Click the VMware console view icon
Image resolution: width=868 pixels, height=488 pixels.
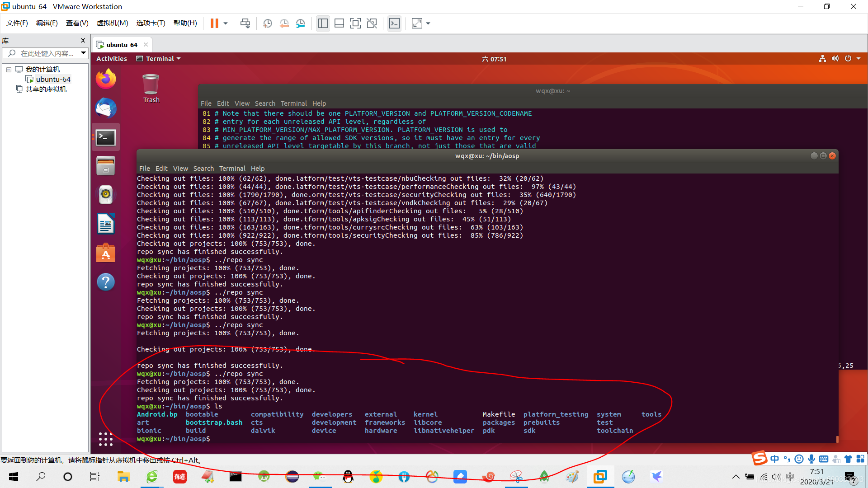(394, 23)
